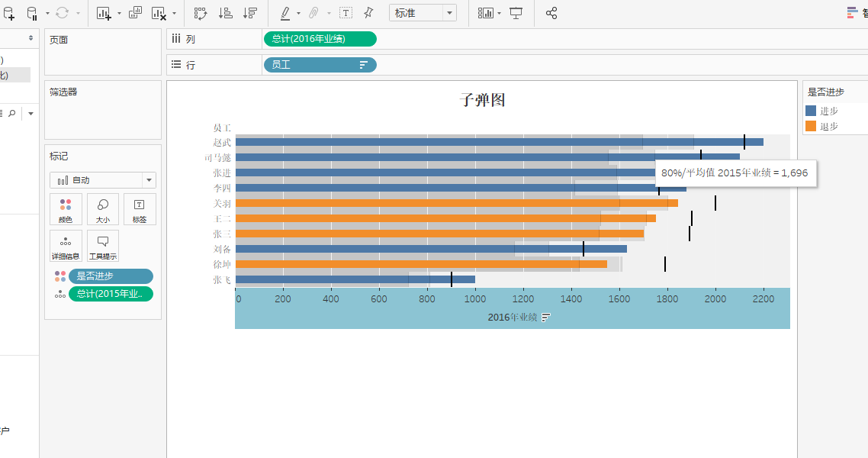Click the show/hide cards icon
This screenshot has height=458, width=868.
click(x=485, y=13)
